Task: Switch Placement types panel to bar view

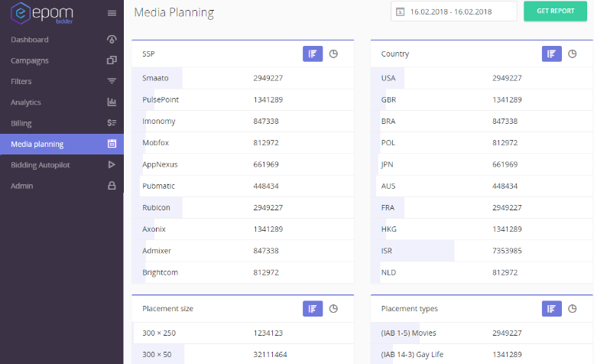Action: click(x=552, y=309)
